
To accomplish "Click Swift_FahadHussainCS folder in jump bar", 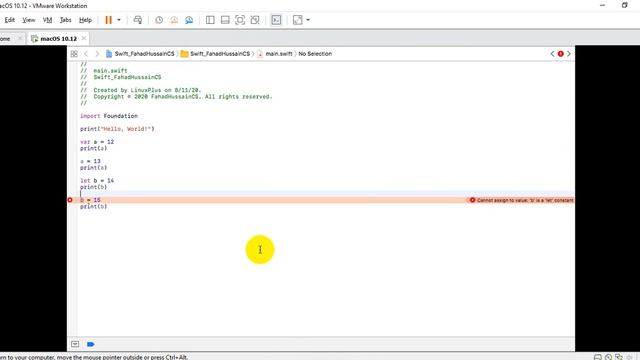I will [x=215, y=53].
